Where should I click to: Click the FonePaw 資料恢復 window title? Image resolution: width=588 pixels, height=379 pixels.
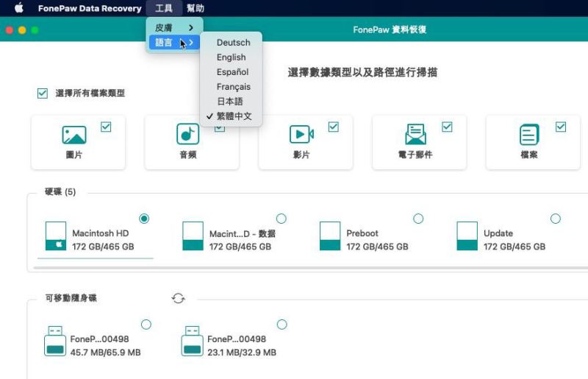point(390,29)
